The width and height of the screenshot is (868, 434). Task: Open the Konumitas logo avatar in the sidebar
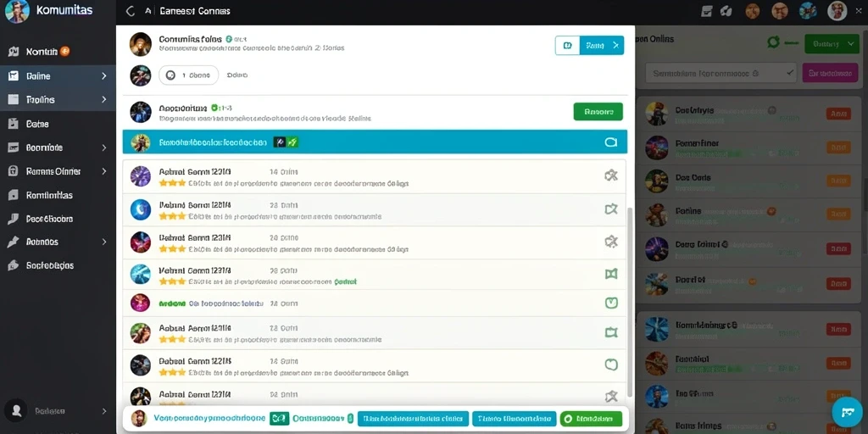tap(17, 11)
